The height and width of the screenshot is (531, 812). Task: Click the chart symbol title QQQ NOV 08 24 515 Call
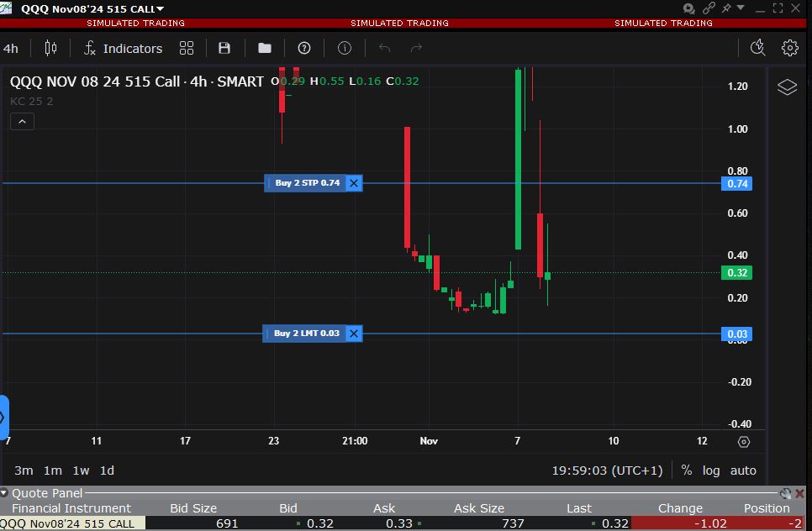click(x=95, y=81)
